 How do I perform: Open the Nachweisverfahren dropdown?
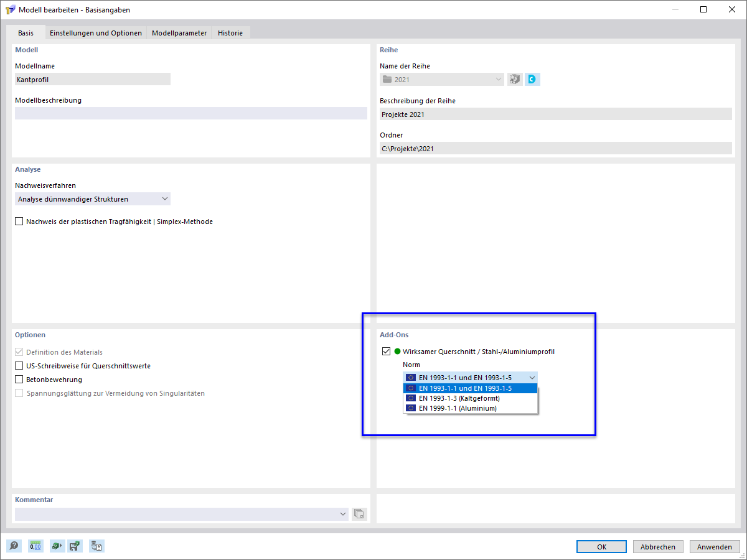point(93,199)
